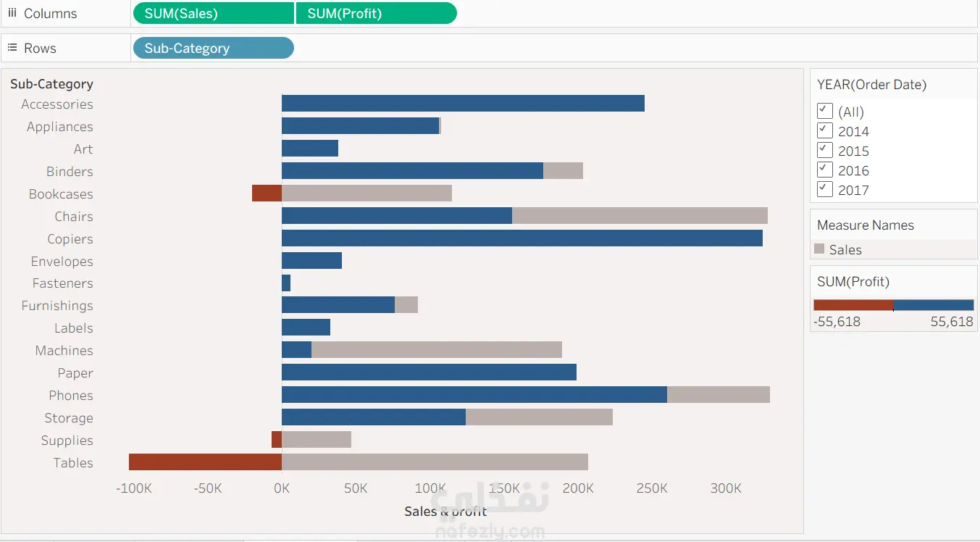Click the 150K axis tick label

point(504,488)
